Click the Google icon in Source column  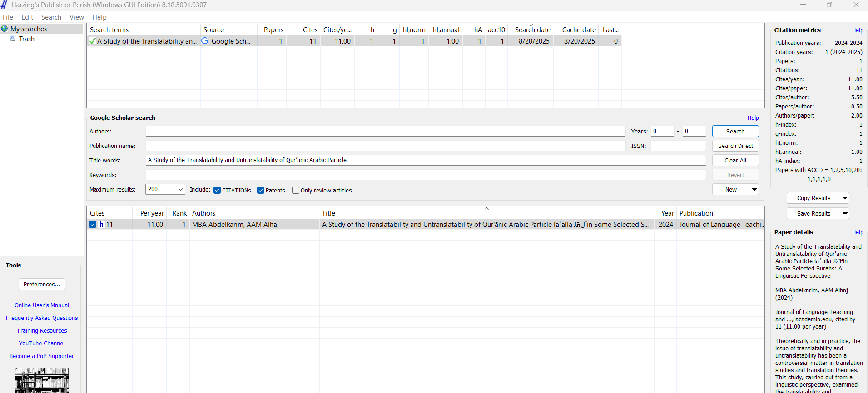(x=205, y=41)
